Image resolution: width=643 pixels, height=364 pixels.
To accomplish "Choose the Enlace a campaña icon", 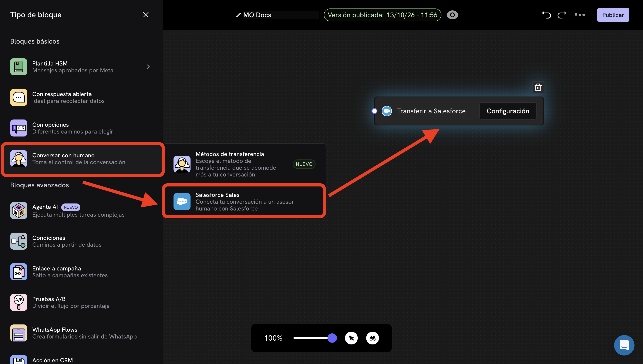I will [x=19, y=272].
